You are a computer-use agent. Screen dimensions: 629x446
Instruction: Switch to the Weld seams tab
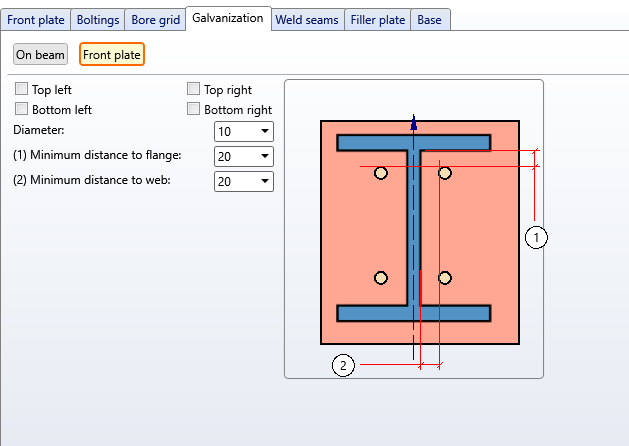click(x=307, y=19)
